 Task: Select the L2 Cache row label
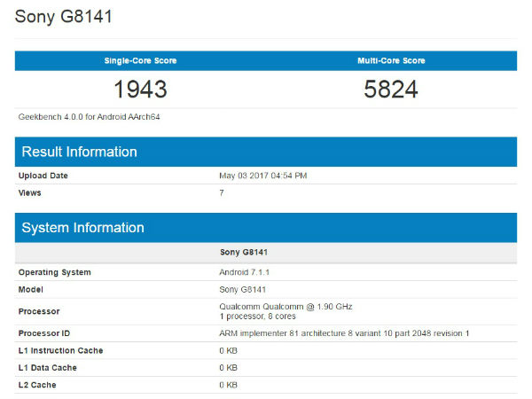tap(39, 384)
